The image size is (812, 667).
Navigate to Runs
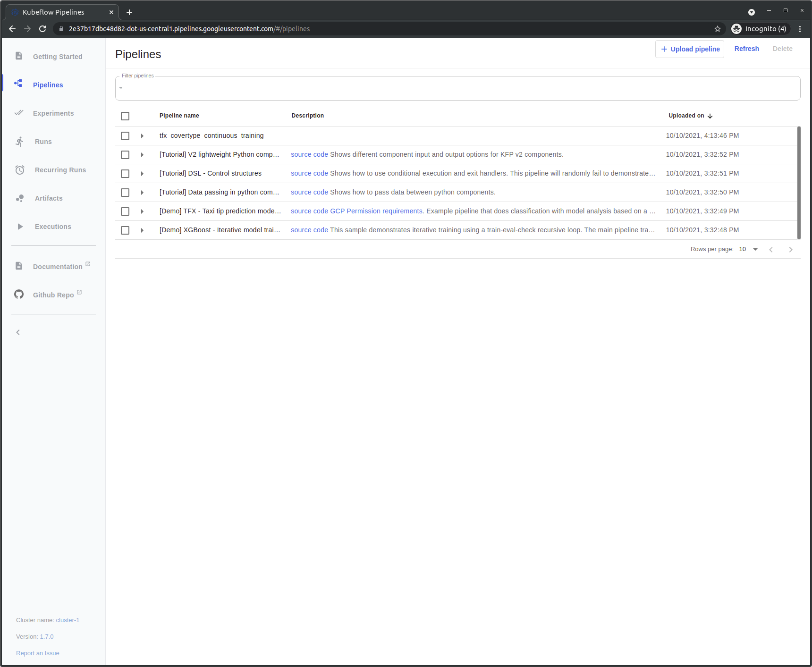[x=43, y=142]
